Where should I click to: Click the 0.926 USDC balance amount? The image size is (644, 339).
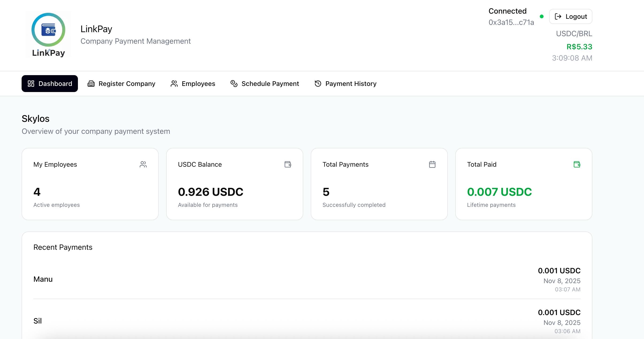(210, 192)
